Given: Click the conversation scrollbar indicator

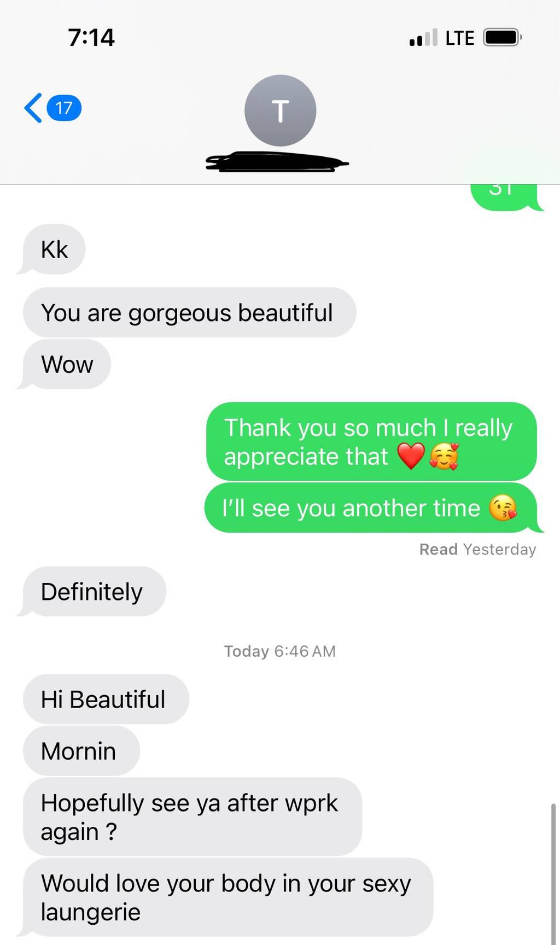Looking at the screenshot, I should coord(553,874).
